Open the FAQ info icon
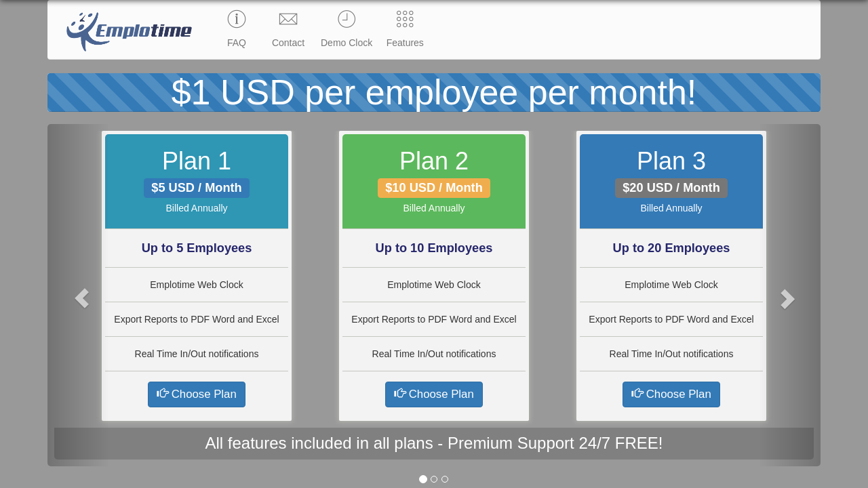The width and height of the screenshot is (868, 488). click(x=237, y=19)
